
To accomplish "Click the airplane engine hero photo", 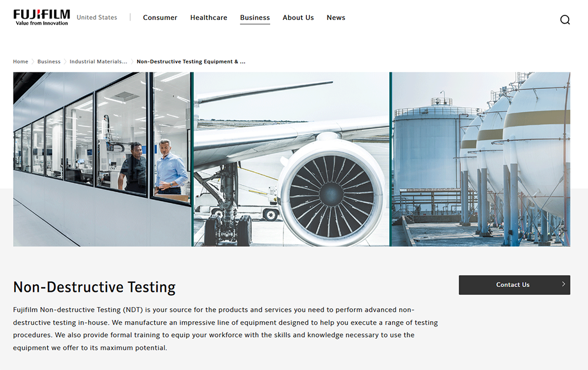I will 292,159.
